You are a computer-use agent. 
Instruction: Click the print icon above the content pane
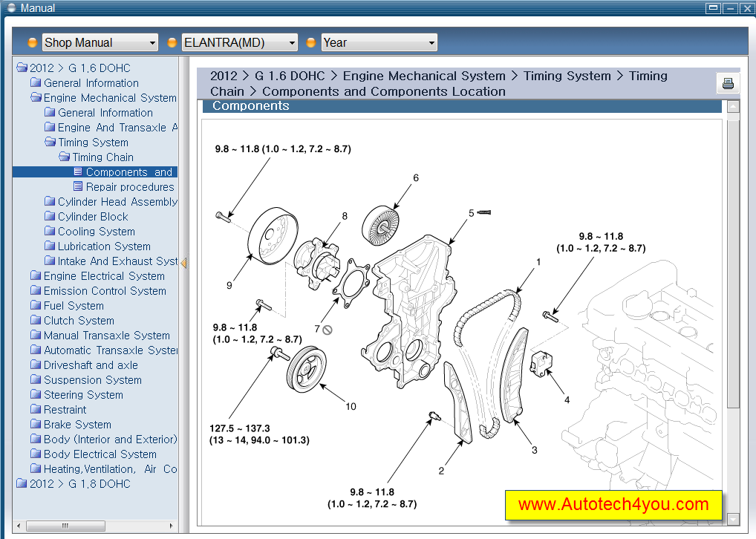(x=728, y=83)
